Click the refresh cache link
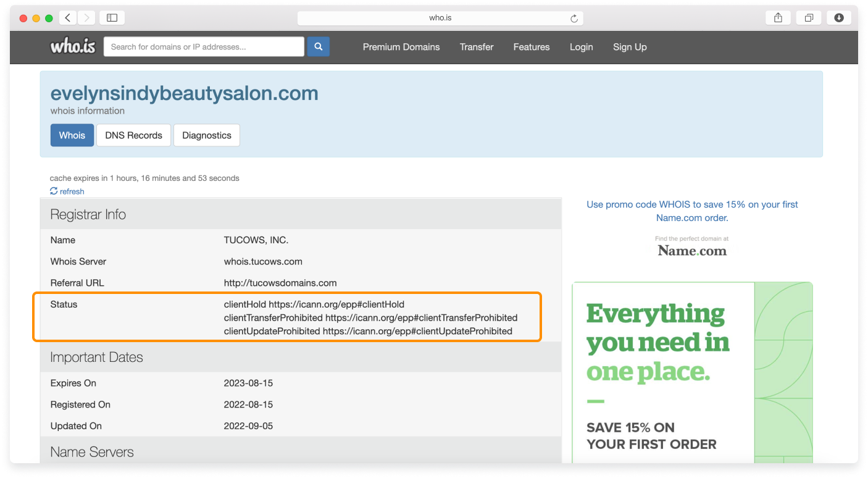The height and width of the screenshot is (478, 868). tap(67, 191)
